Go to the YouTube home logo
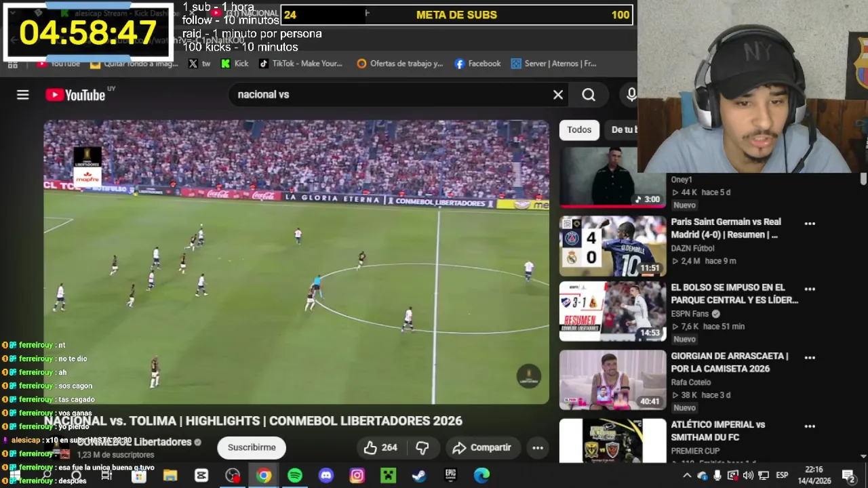This screenshot has width=868, height=488. [x=75, y=95]
